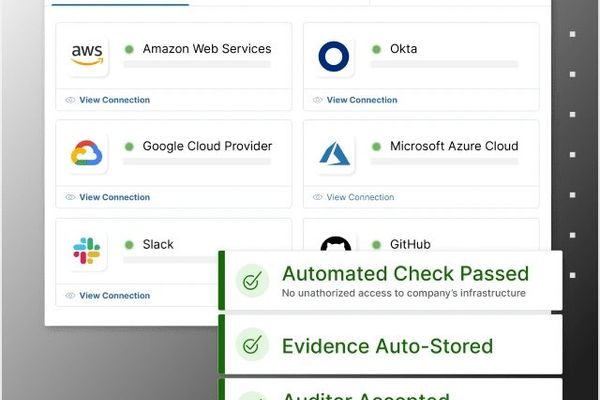Select the Microsoft Azure Cloud title
The image size is (600, 400).
pyautogui.click(x=454, y=146)
